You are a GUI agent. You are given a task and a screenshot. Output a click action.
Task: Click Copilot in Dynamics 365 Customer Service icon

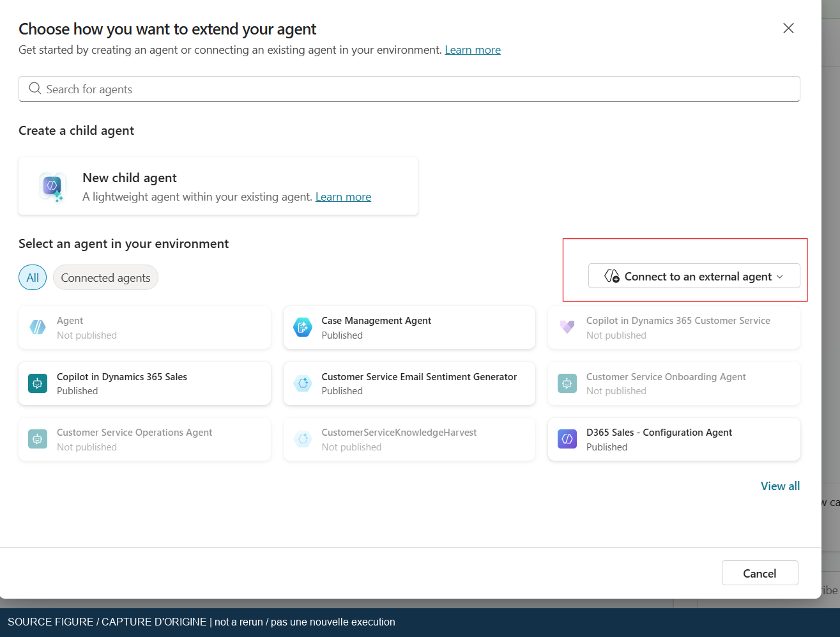tap(567, 328)
